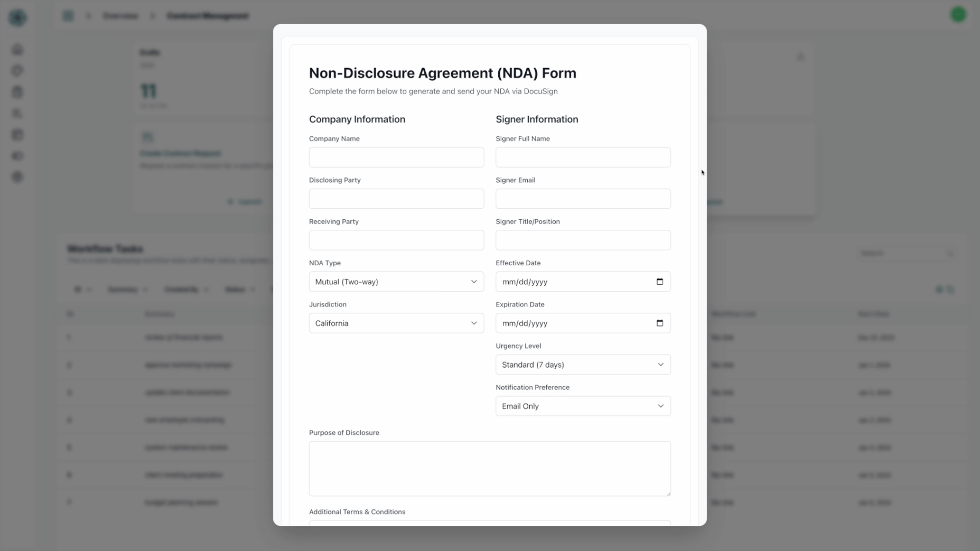Click the Signer Title/Position field
The height and width of the screenshot is (551, 980).
tap(583, 240)
